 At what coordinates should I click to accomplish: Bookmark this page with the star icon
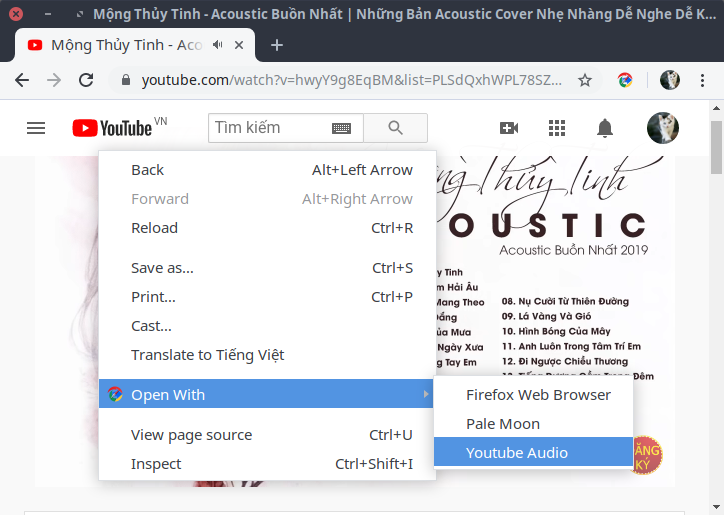585,80
